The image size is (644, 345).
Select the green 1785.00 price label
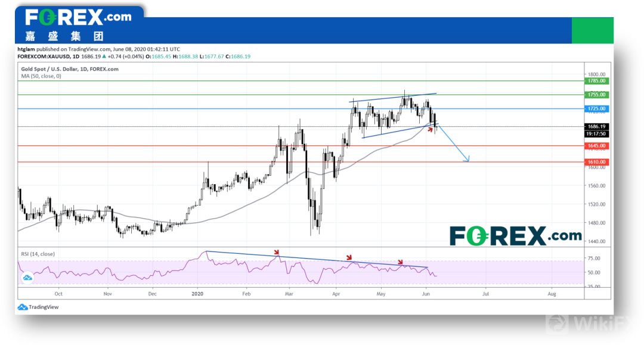[x=596, y=80]
